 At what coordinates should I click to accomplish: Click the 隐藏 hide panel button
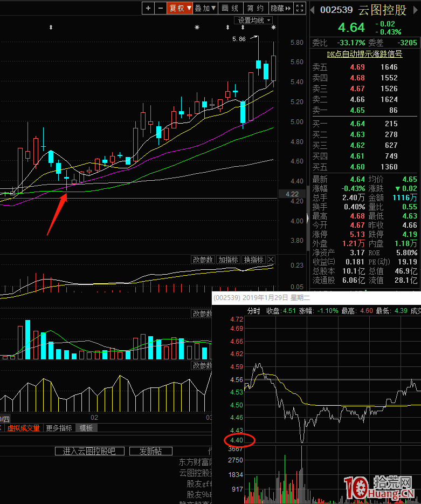pyautogui.click(x=281, y=8)
